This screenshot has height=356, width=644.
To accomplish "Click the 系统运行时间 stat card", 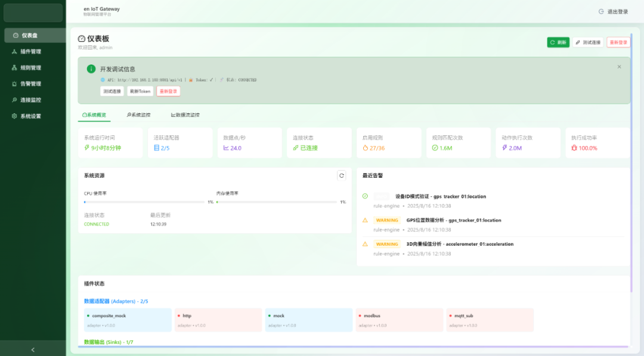I will (x=110, y=143).
